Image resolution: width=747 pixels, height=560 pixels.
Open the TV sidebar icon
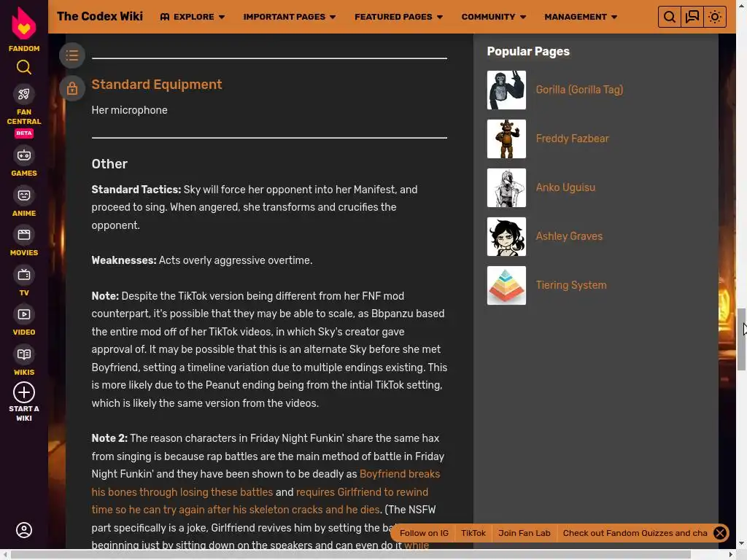click(24, 275)
